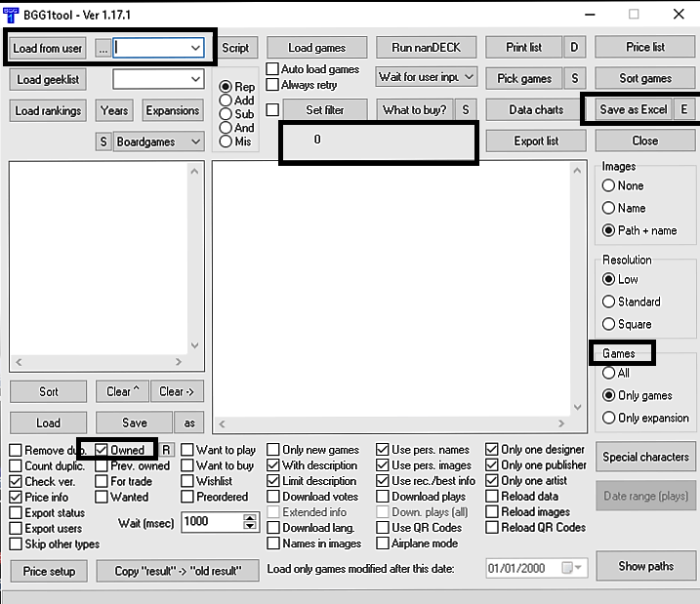Click the Load geeklist button

48,79
